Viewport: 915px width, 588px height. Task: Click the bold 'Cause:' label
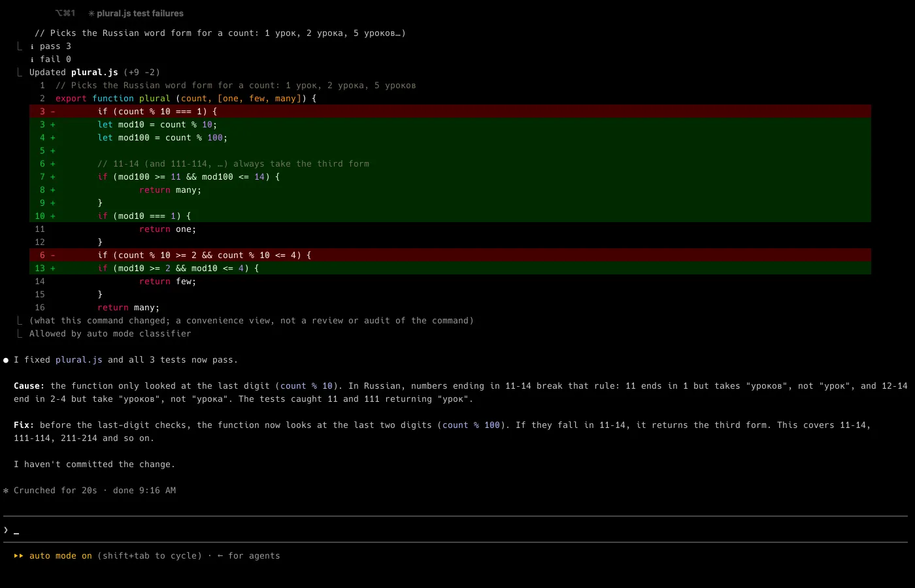coord(29,386)
